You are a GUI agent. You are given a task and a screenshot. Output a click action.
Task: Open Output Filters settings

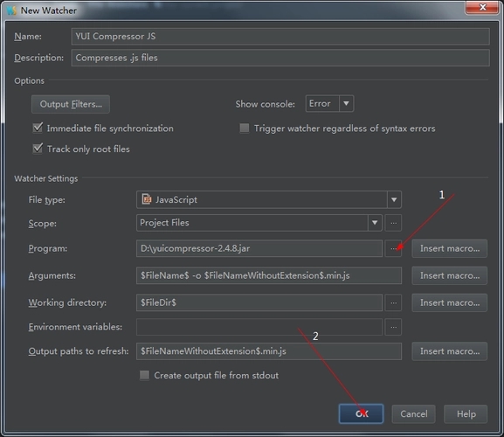[71, 104]
